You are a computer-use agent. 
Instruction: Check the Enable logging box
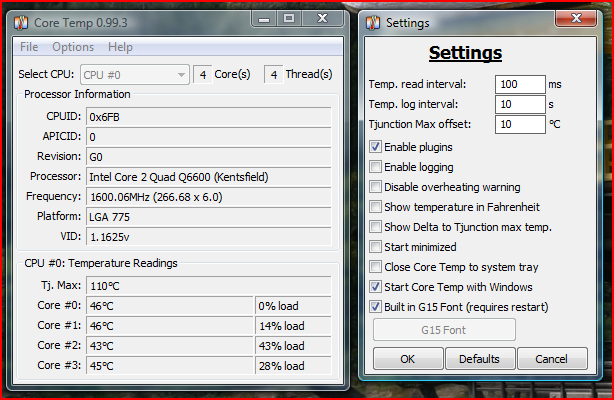(x=375, y=167)
